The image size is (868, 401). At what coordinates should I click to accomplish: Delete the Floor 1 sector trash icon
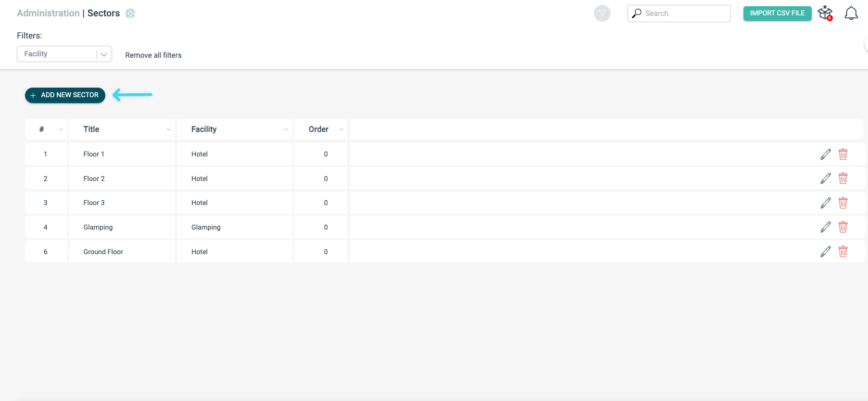point(843,154)
